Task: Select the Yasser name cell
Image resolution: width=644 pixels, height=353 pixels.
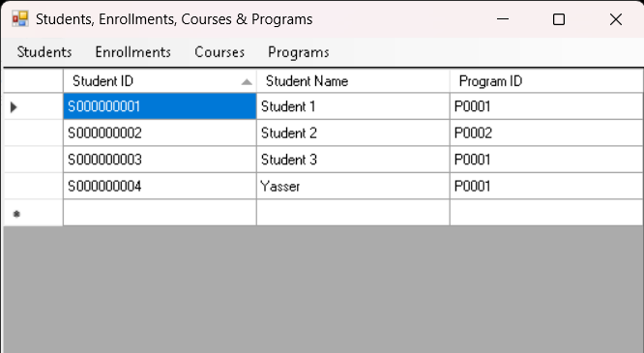Action: tap(353, 186)
